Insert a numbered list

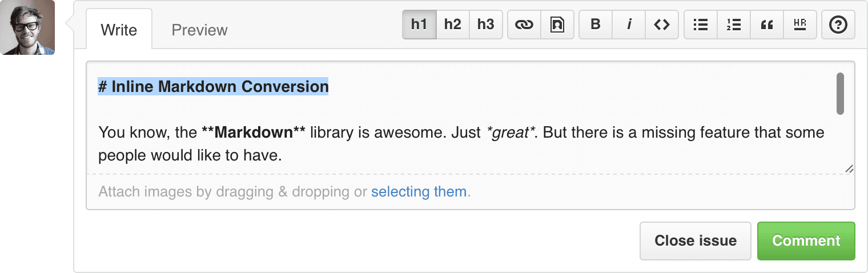[733, 25]
